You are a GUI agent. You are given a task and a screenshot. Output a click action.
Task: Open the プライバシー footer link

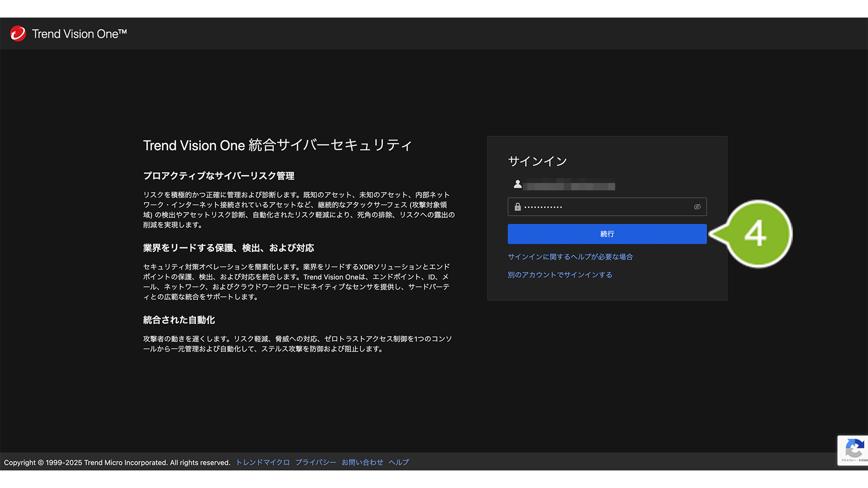(315, 462)
